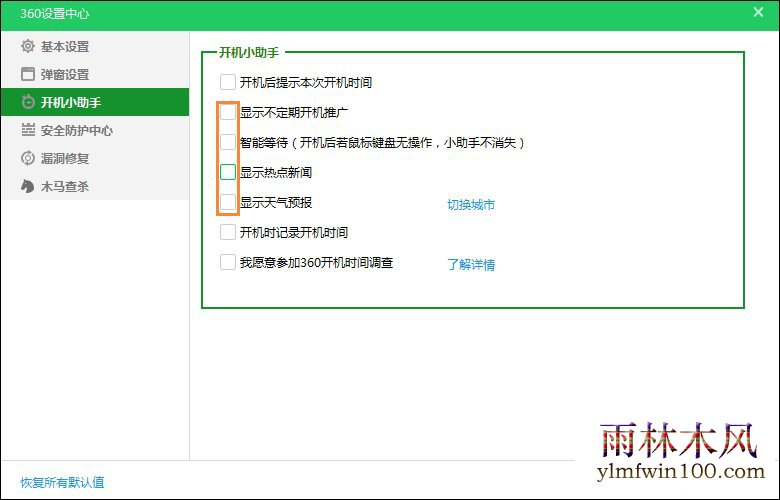Toggle 显示热点新闻 checkbox
This screenshot has width=780, height=500.
pyautogui.click(x=228, y=172)
